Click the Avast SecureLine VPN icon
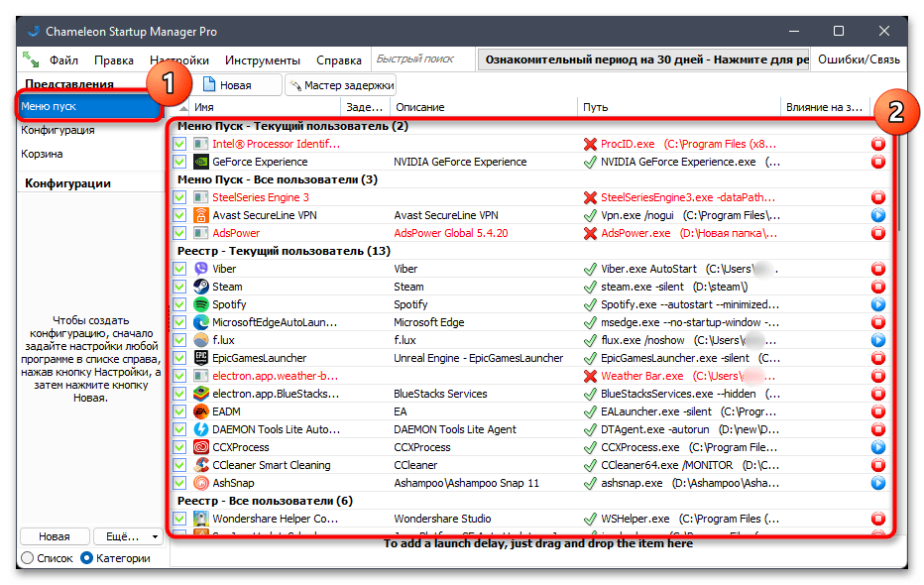This screenshot has height=585, width=924. pos(201,215)
